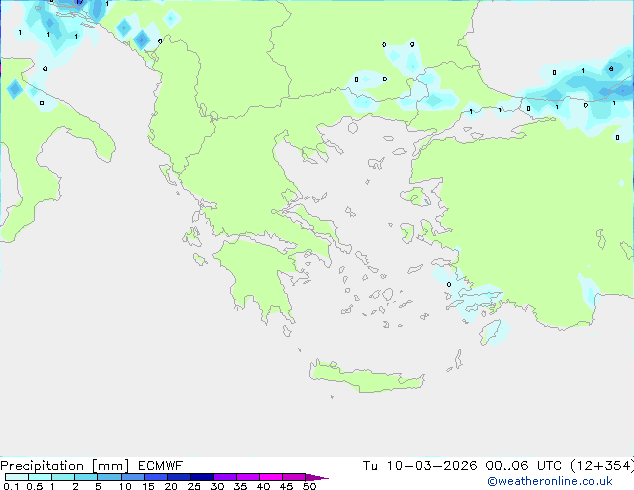Click the legend swatch for 0.1–0.5 mm
Image resolution: width=634 pixels, height=490 pixels.
[17, 477]
